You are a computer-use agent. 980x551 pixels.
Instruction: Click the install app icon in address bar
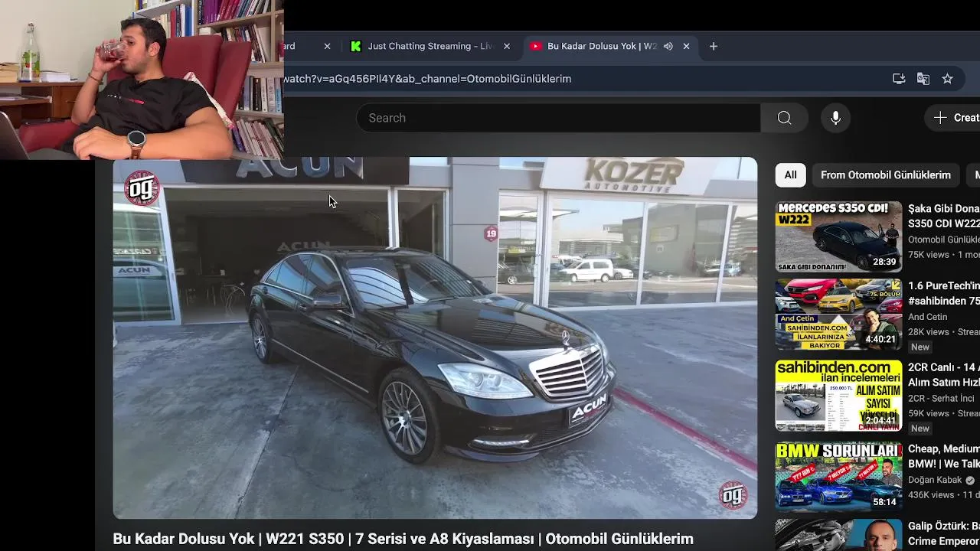pos(899,79)
